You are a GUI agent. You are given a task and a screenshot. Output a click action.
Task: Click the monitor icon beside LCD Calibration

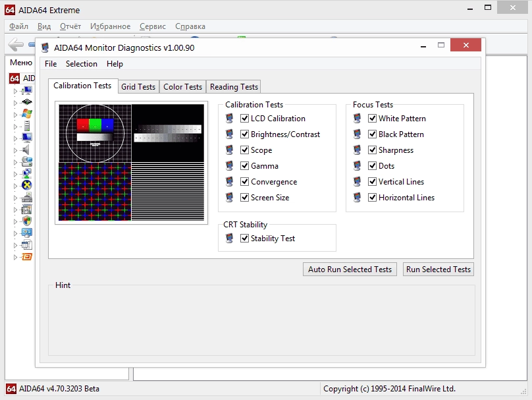coord(230,118)
